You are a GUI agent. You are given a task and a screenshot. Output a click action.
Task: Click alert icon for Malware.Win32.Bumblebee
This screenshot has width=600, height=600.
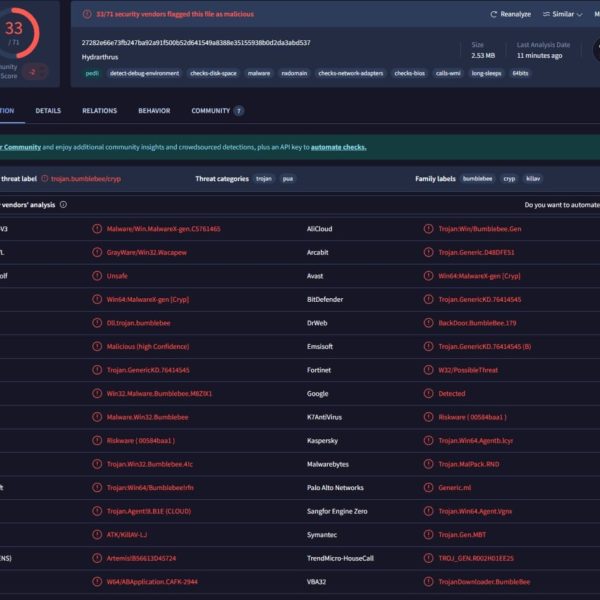click(x=97, y=417)
